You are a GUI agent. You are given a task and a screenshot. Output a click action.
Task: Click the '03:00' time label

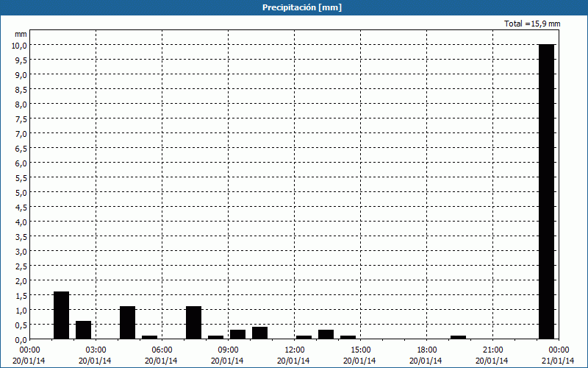point(96,350)
